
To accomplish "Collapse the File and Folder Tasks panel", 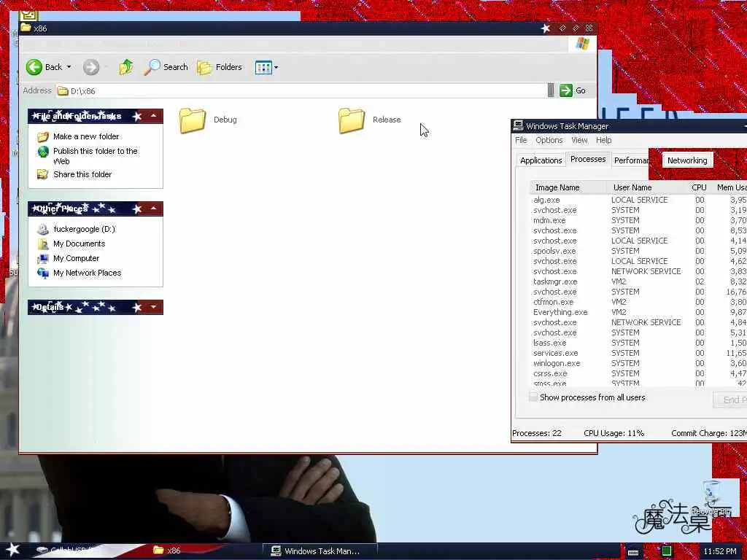I will tap(153, 116).
